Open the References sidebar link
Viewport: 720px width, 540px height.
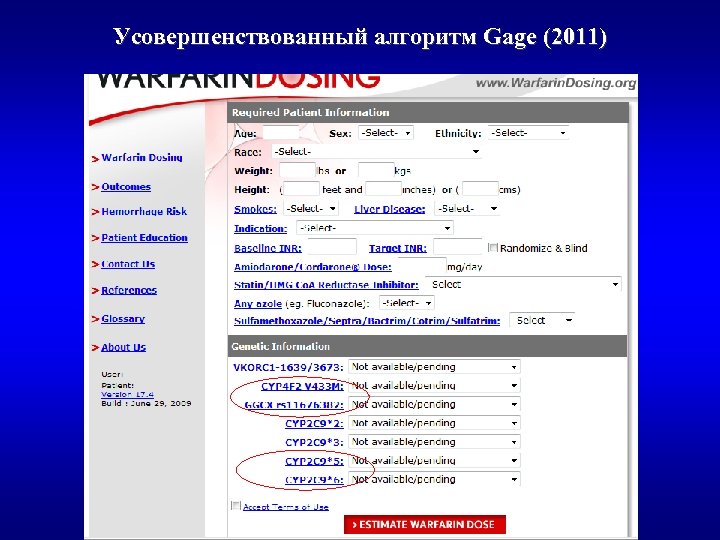pos(129,291)
